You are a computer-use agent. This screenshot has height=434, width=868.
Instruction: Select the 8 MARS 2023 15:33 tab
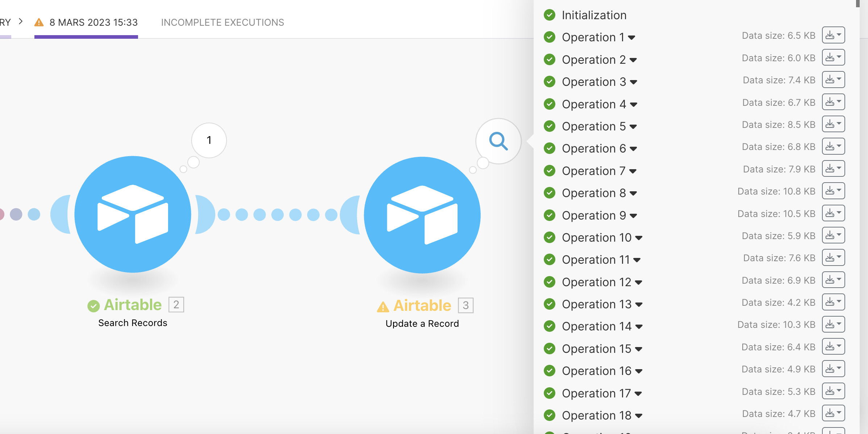pos(93,22)
